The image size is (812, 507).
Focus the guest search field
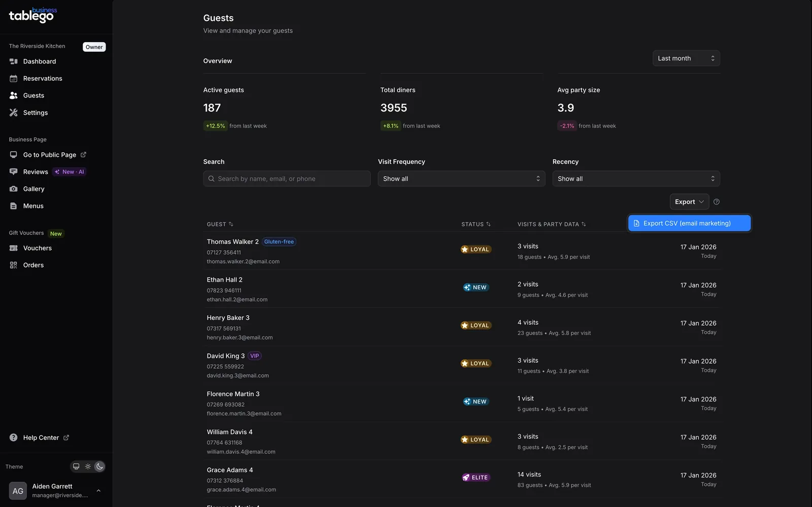tap(287, 179)
